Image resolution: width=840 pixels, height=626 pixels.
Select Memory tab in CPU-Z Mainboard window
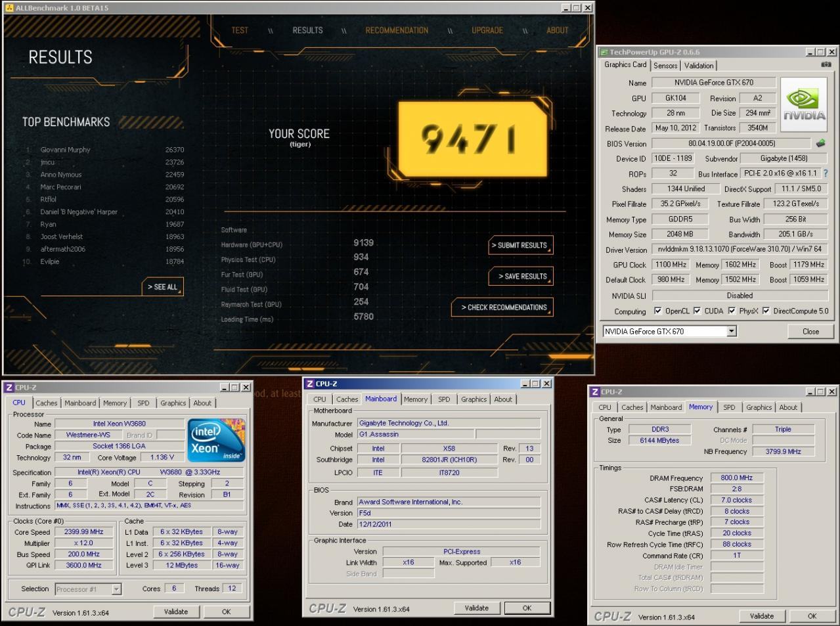pos(416,399)
